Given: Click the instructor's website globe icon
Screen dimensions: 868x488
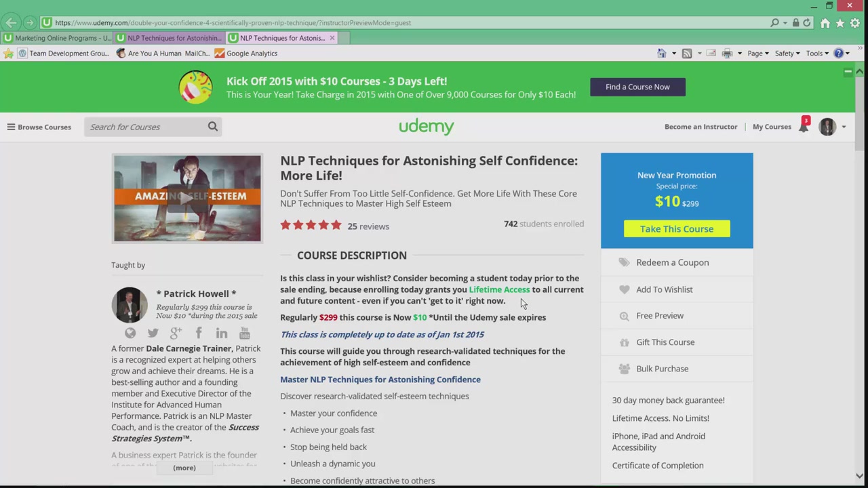Looking at the screenshot, I should (130, 333).
